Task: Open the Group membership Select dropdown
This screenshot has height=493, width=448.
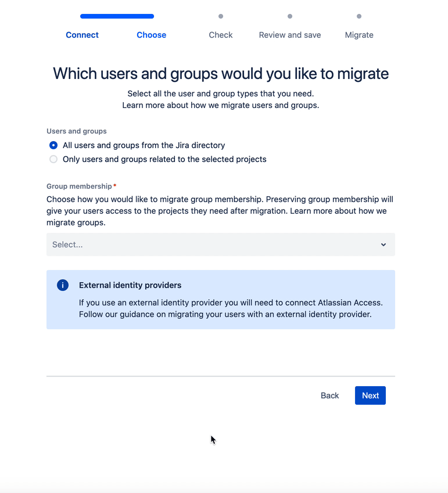Action: pos(220,244)
